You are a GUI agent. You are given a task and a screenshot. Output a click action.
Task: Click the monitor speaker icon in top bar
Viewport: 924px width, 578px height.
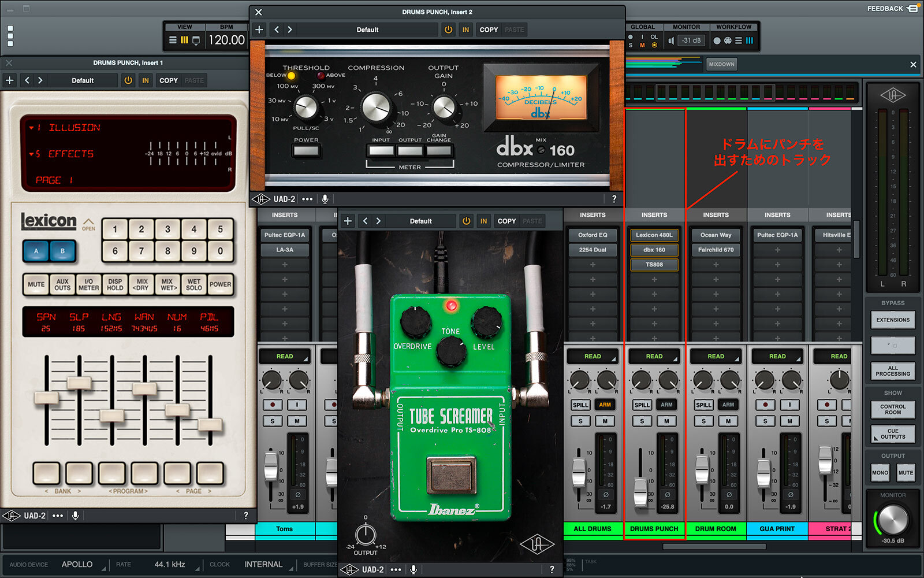tap(671, 40)
